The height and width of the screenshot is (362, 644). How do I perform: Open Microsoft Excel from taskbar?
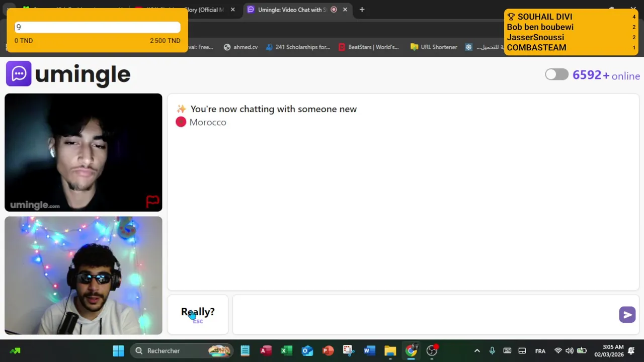click(x=286, y=351)
